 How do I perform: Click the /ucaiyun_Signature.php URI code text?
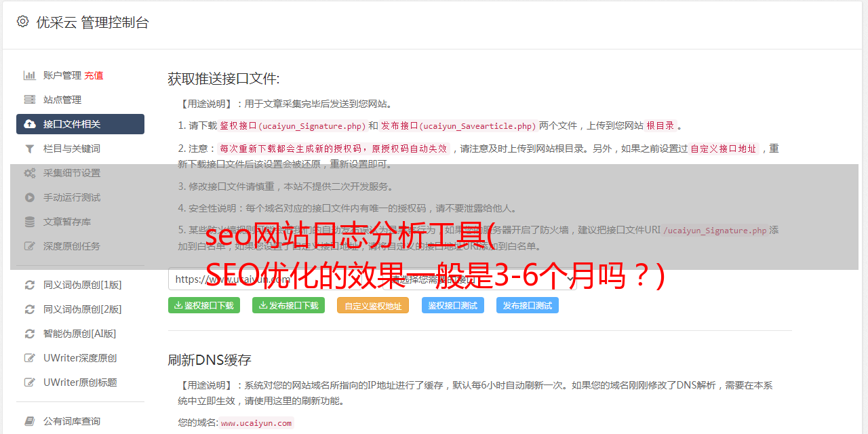click(715, 231)
